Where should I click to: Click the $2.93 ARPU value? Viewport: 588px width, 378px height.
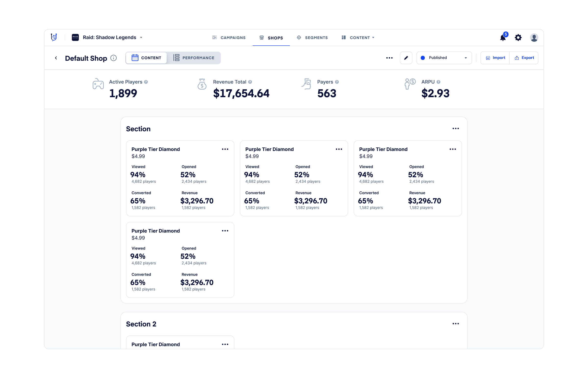pos(435,93)
